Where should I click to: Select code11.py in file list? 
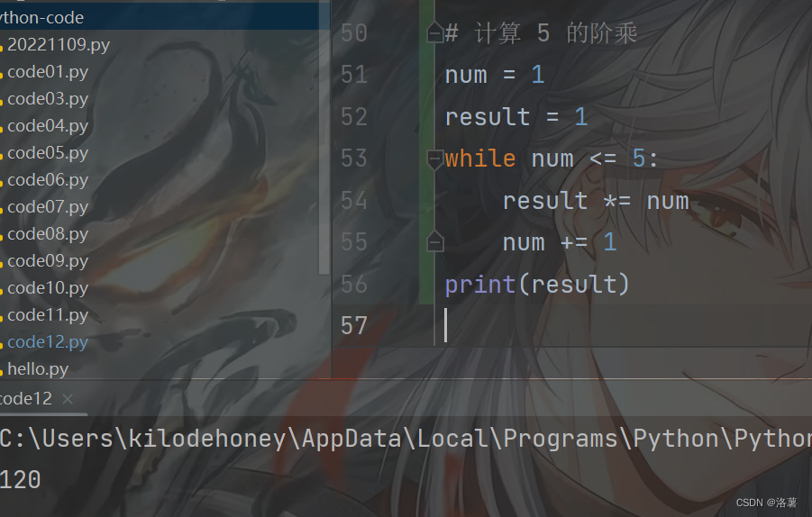click(48, 314)
